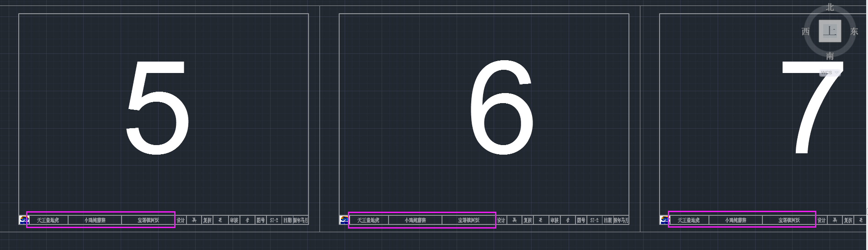Select 宝塔镇河妖 cell in sheet 5

[x=149, y=220]
